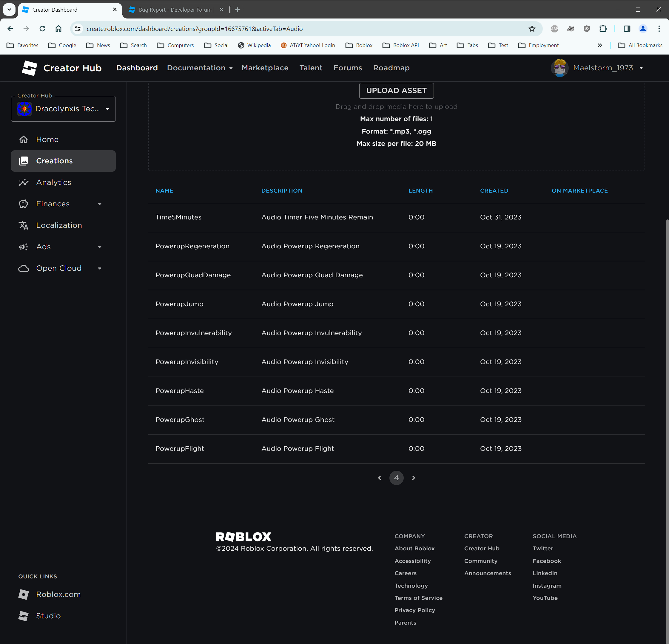Click the Maelstorm_1973 profile avatar
Screen dimensions: 669x644
pyautogui.click(x=559, y=68)
